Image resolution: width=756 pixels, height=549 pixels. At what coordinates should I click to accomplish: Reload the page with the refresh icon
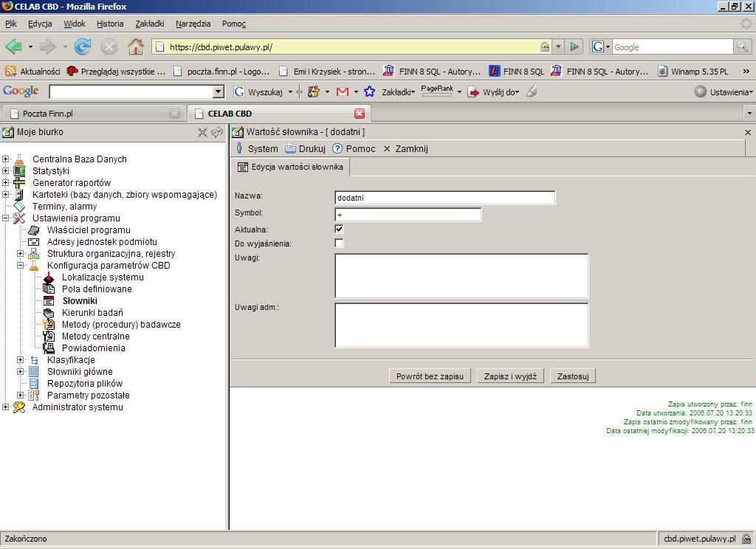click(83, 46)
